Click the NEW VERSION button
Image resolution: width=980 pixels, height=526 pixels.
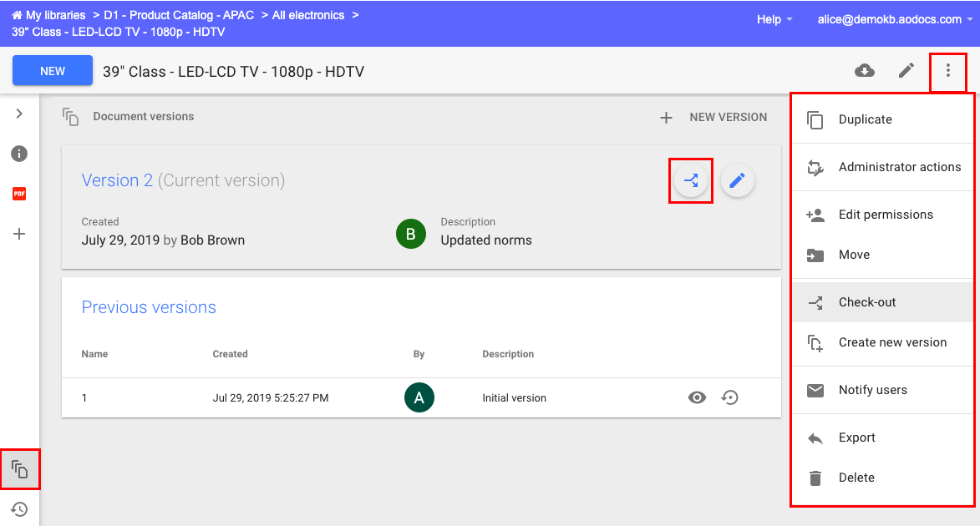coord(713,118)
